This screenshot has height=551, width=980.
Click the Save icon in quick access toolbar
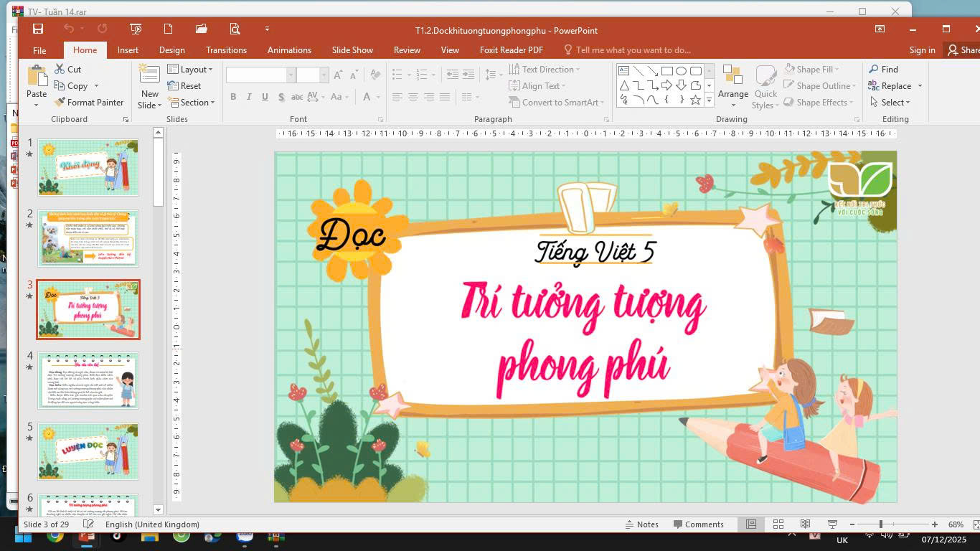pos(38,29)
